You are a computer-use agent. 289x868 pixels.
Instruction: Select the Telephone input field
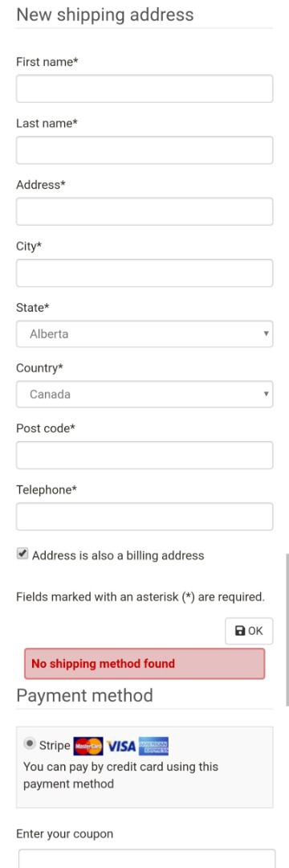pos(144,517)
